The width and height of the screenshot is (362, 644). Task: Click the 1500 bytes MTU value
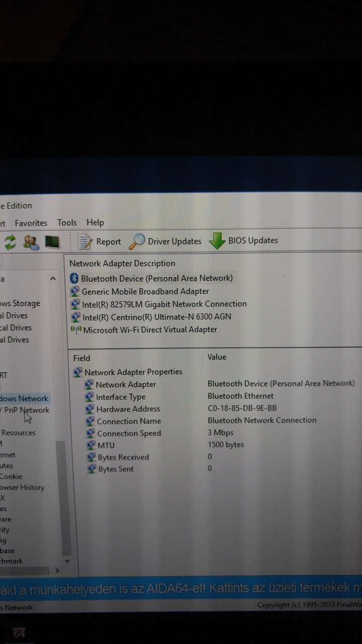(x=225, y=444)
